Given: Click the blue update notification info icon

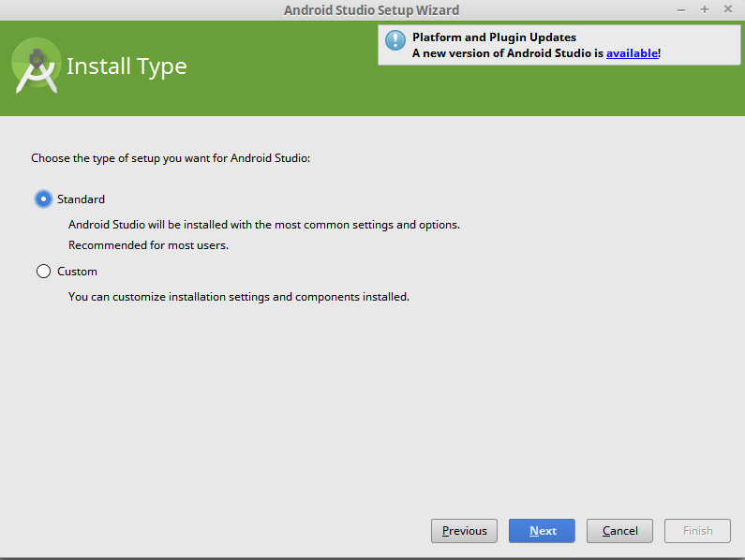Looking at the screenshot, I should [395, 40].
